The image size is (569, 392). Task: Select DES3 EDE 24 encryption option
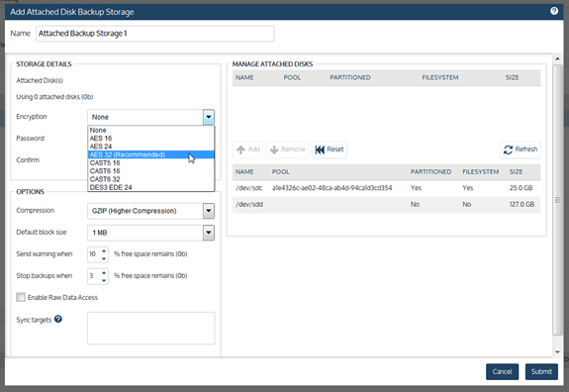coord(151,187)
